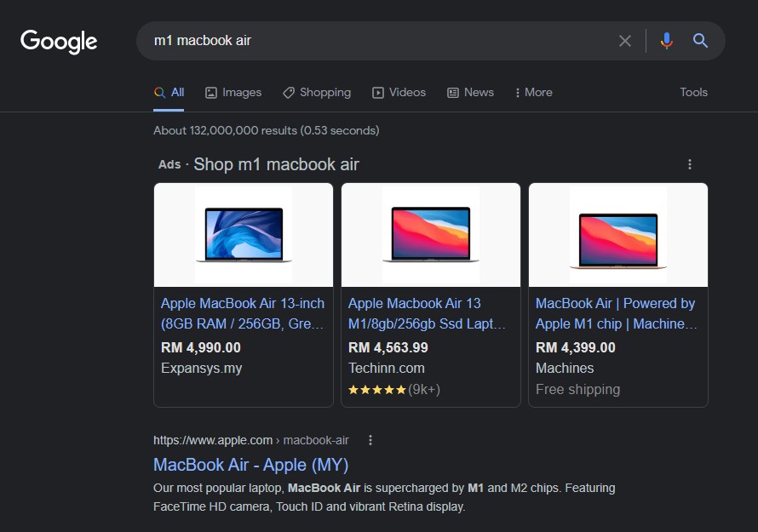Switch to the Shopping tab

point(317,92)
